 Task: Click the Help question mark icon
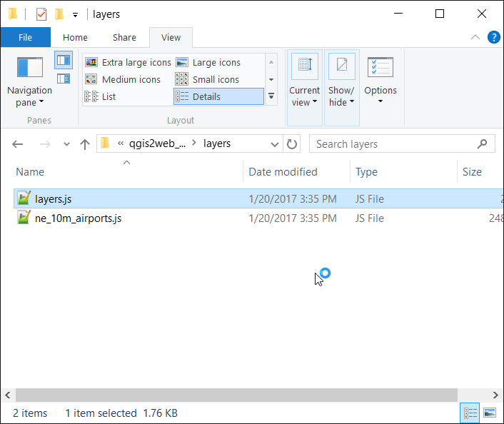pyautogui.click(x=493, y=38)
